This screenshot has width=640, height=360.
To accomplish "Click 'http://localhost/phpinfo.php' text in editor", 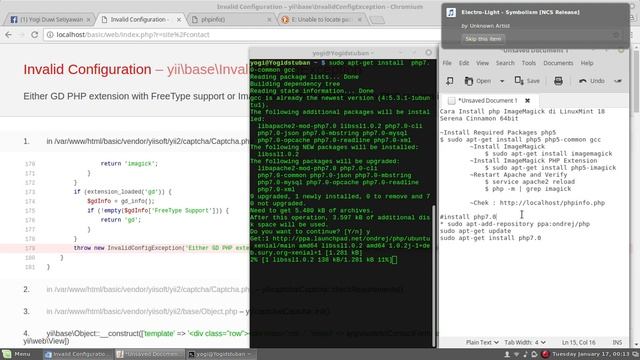I will pos(552,203).
